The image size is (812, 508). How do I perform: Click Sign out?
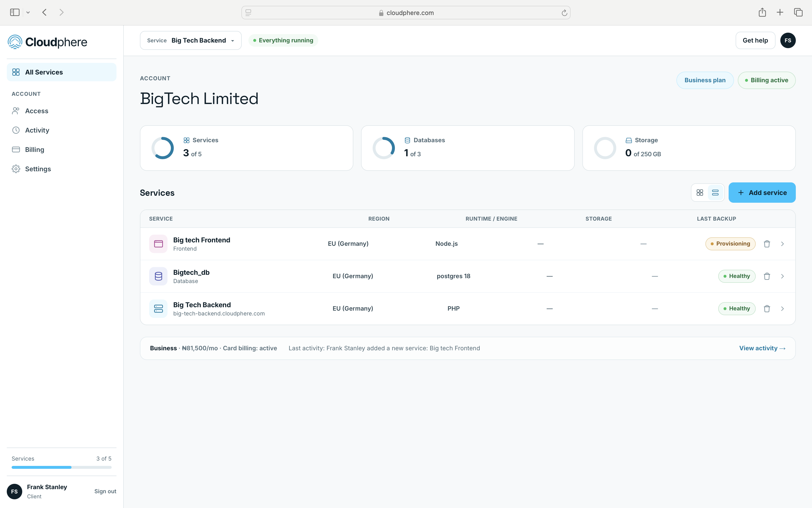(x=105, y=491)
